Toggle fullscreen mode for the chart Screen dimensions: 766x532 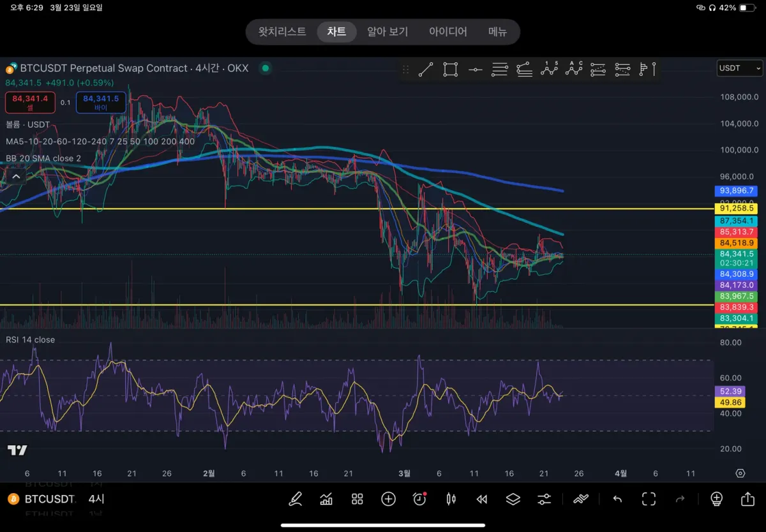649,499
